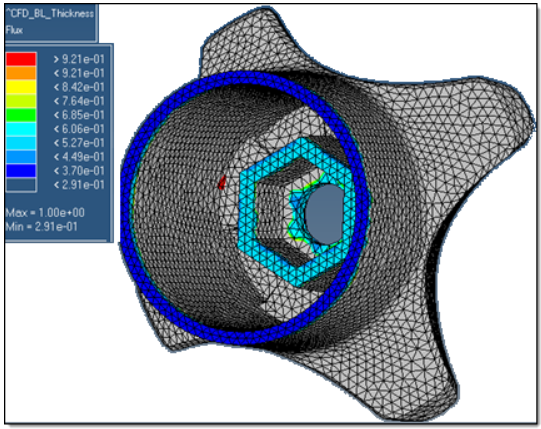Click the yellow-green legend swatch
This screenshot has height=429, width=541.
[21, 101]
